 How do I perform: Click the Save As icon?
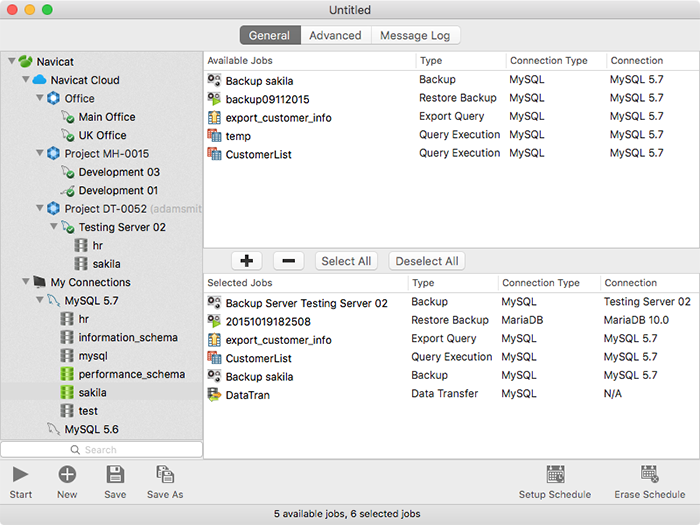(x=165, y=475)
